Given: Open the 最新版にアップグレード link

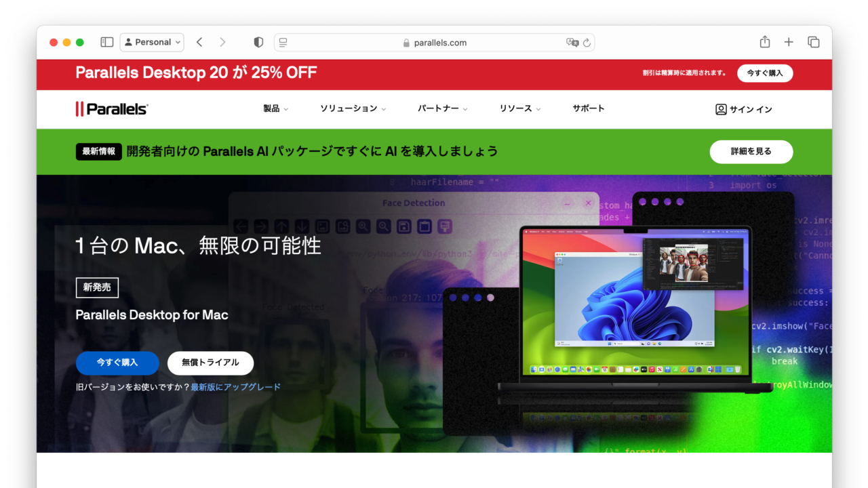Looking at the screenshot, I should click(x=235, y=387).
